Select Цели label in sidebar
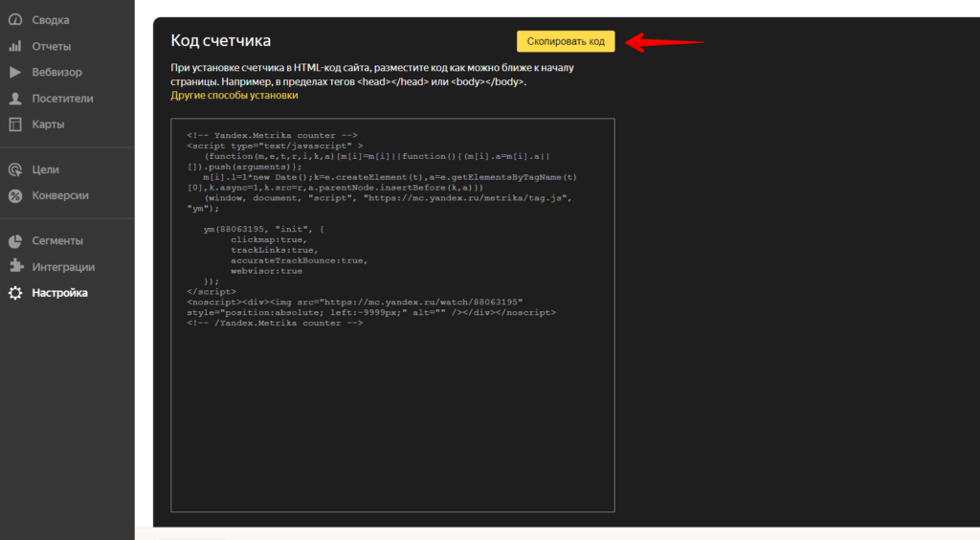980x540 pixels. click(x=46, y=169)
